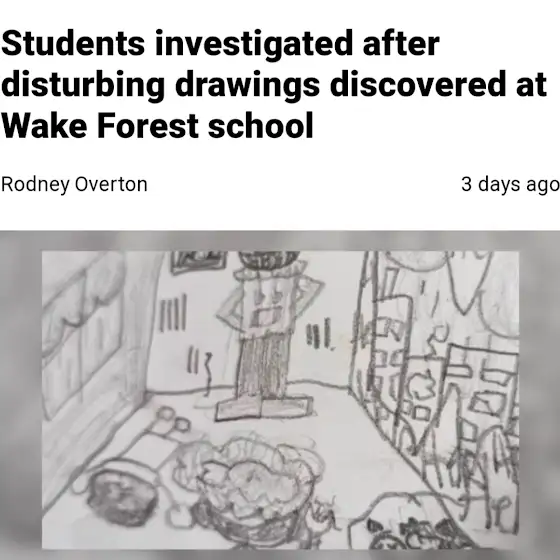This screenshot has width=560, height=560.
Task: Click the four tally marks in the drawing
Action: [x=172, y=313]
